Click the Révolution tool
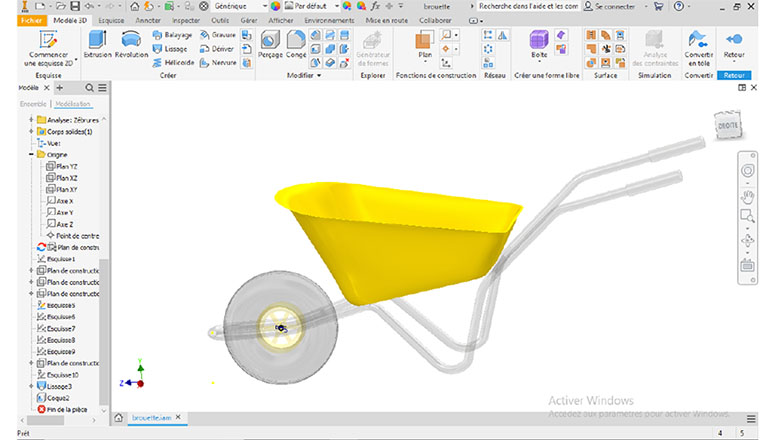This screenshot has width=780, height=440. 132,43
